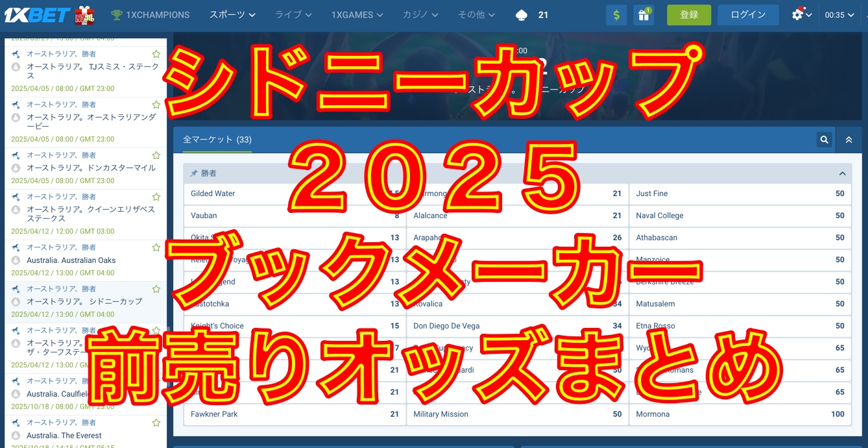Screen dimensions: 868x448
Task: Click the pin icon beside 勝者
Action: point(193,173)
